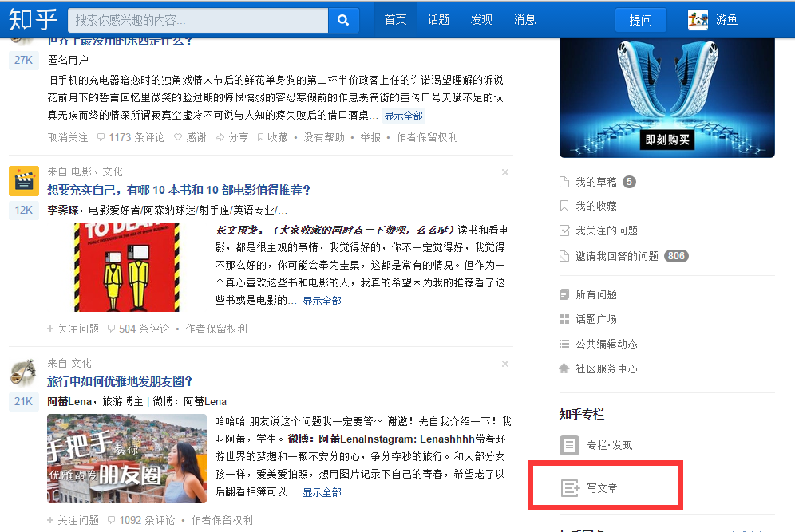The image size is (795, 532).
Task: Expand 阿蕾Lena's answer via 显示全部
Action: click(322, 492)
